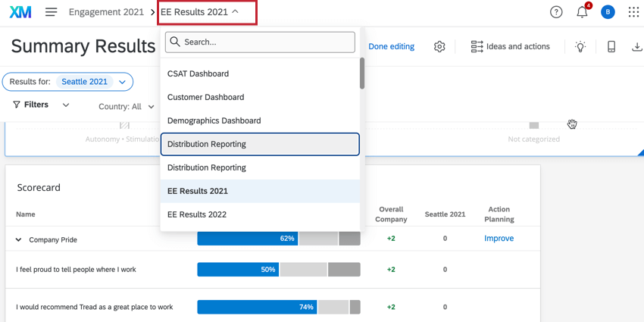Collapse the Company Pride row
This screenshot has width=644, height=322.
coord(19,239)
